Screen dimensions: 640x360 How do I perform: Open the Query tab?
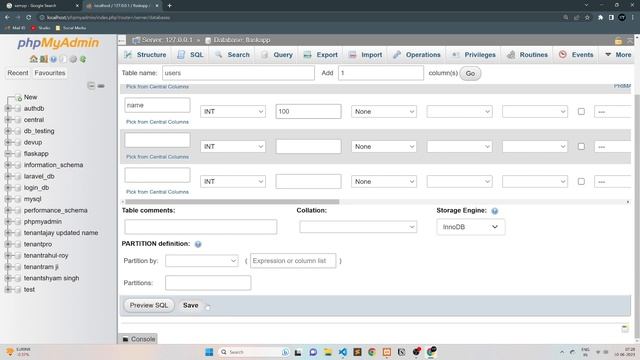point(277,55)
